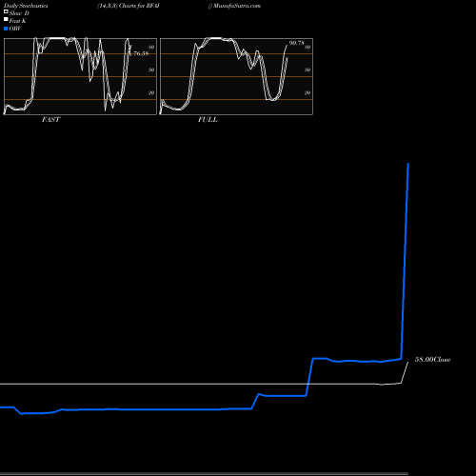
Task: Click the 80 level label in FULL chart
Action: click(307, 47)
